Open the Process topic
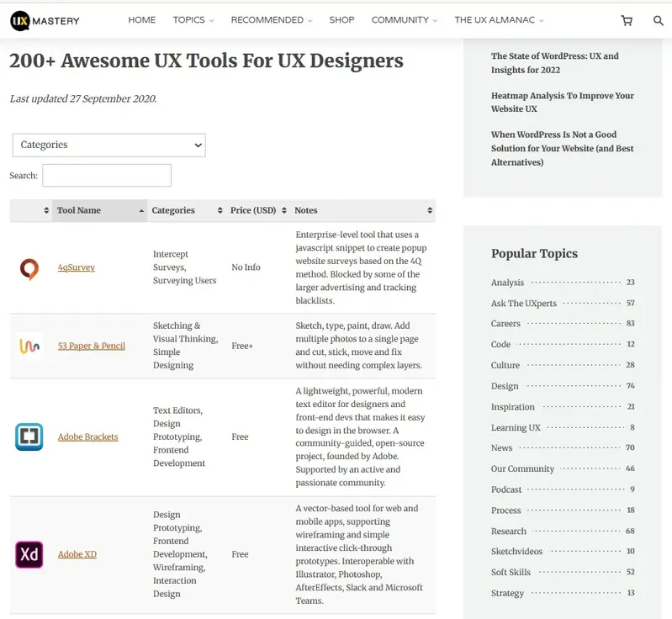 coord(505,511)
